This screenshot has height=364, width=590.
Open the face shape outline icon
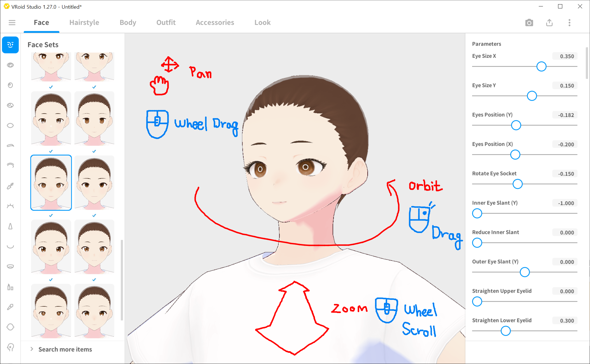pyautogui.click(x=10, y=327)
